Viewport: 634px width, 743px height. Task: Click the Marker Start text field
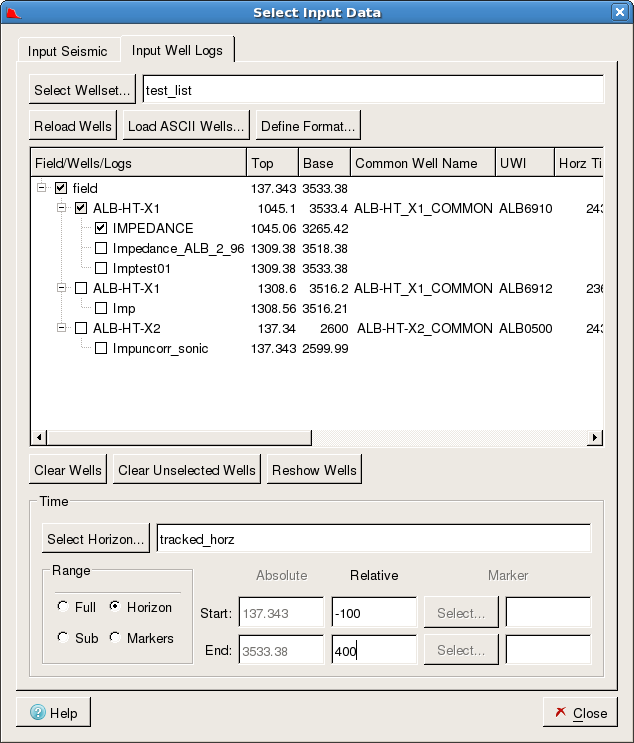pos(548,612)
